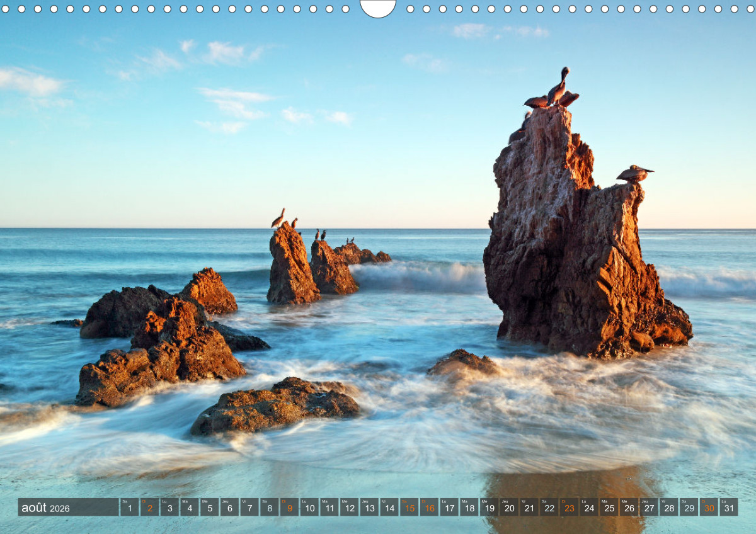Click Sunday 16 in the calendar

429,508
